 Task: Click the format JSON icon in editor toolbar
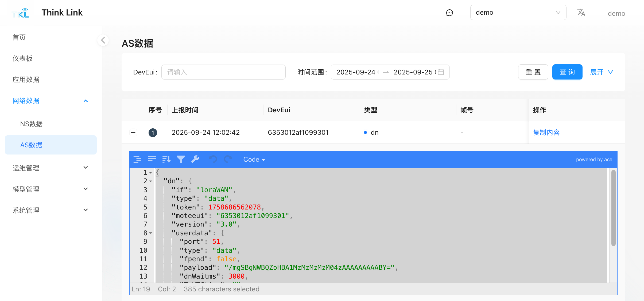coord(137,159)
